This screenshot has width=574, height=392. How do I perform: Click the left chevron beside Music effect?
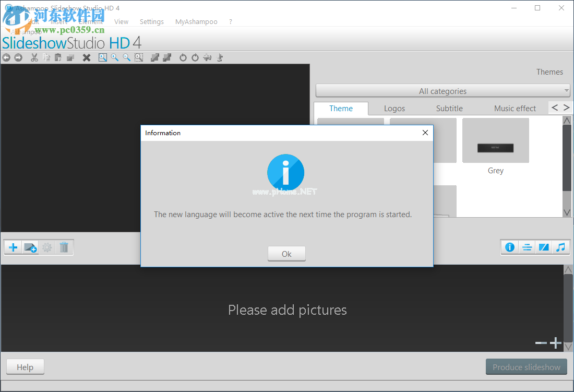(554, 108)
